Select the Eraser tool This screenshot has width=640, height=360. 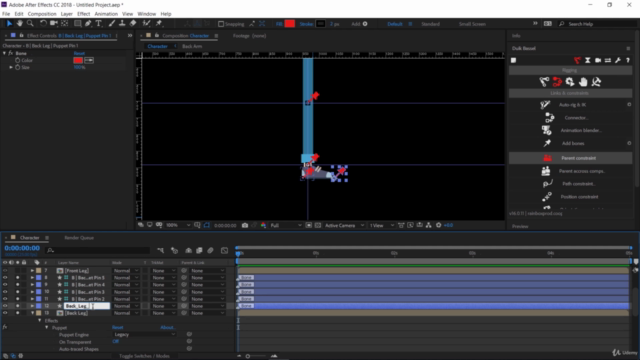coord(133,24)
